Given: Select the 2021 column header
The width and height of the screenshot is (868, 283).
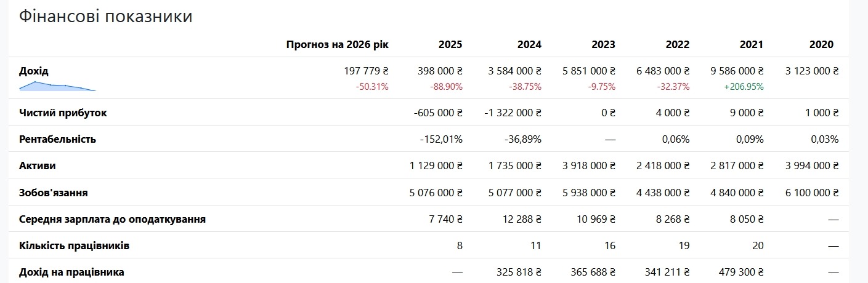Looking at the screenshot, I should pyautogui.click(x=752, y=44).
